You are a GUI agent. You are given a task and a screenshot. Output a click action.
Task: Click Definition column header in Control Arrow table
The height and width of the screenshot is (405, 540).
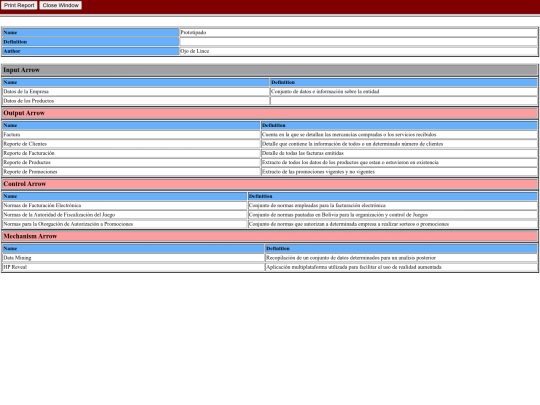(393, 196)
